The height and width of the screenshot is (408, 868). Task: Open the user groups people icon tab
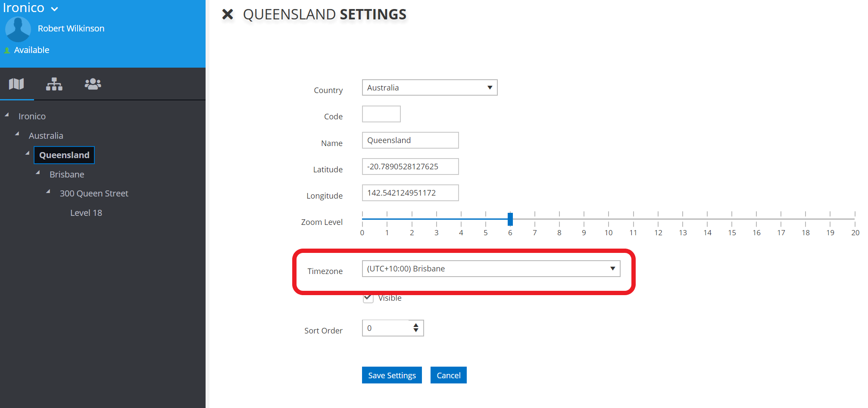pos(93,84)
